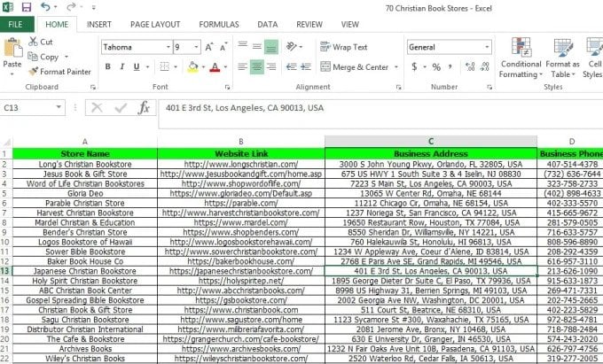
Task: Toggle Wrap Text
Action: (344, 47)
